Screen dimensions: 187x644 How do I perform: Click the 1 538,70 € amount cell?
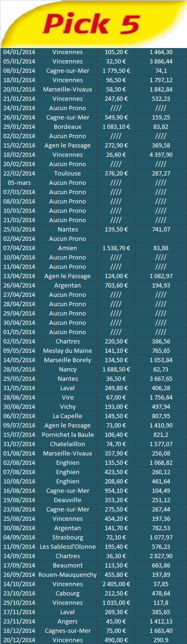[x=116, y=248]
